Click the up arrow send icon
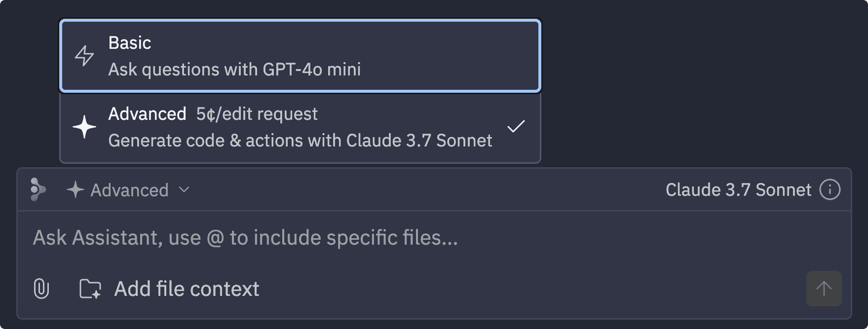Image resolution: width=868 pixels, height=329 pixels. tap(824, 289)
